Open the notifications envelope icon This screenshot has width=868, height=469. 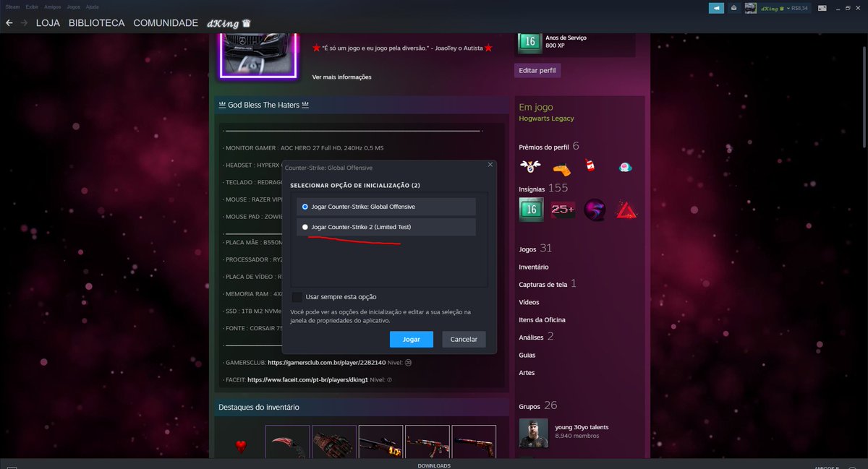click(733, 8)
